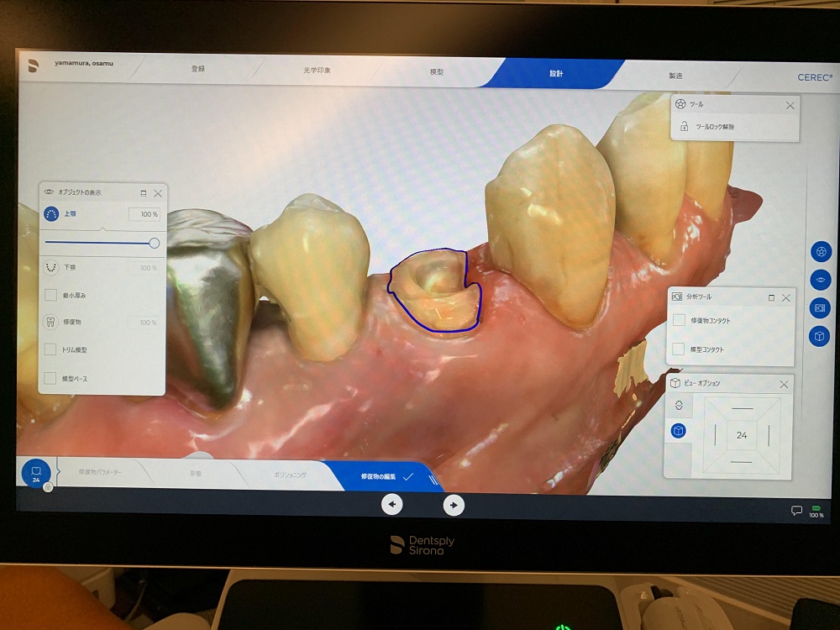Screen dimensions: 840x630
Task: Open the 模型 phase tab
Action: [437, 71]
